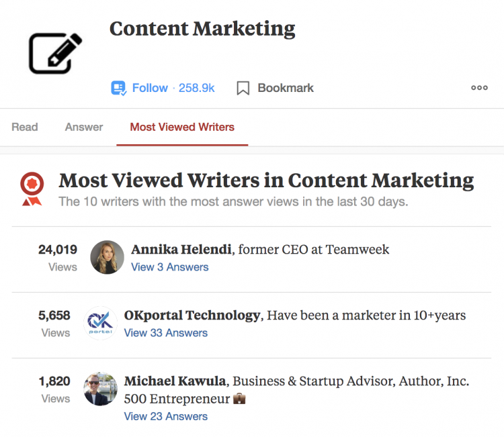Click the OKportal Technology name link
The height and width of the screenshot is (437, 504).
pyautogui.click(x=192, y=315)
